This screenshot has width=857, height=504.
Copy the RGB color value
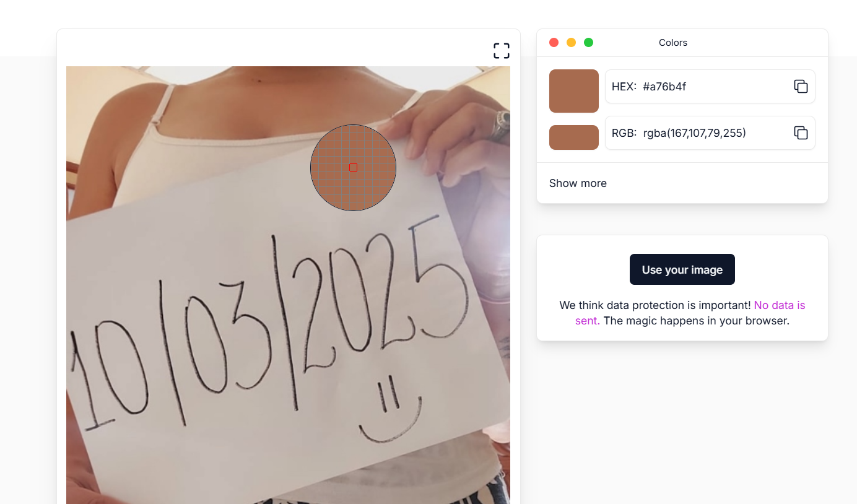point(801,133)
